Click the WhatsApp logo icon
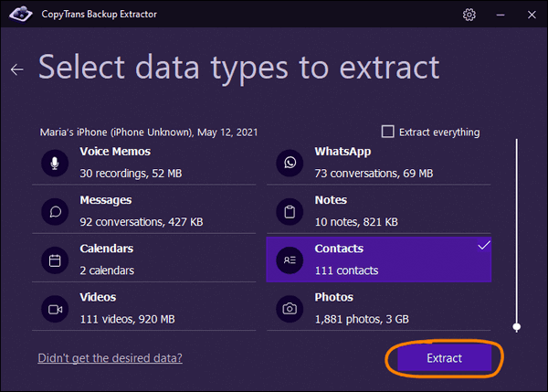Image resolution: width=548 pixels, height=392 pixels. 290,163
